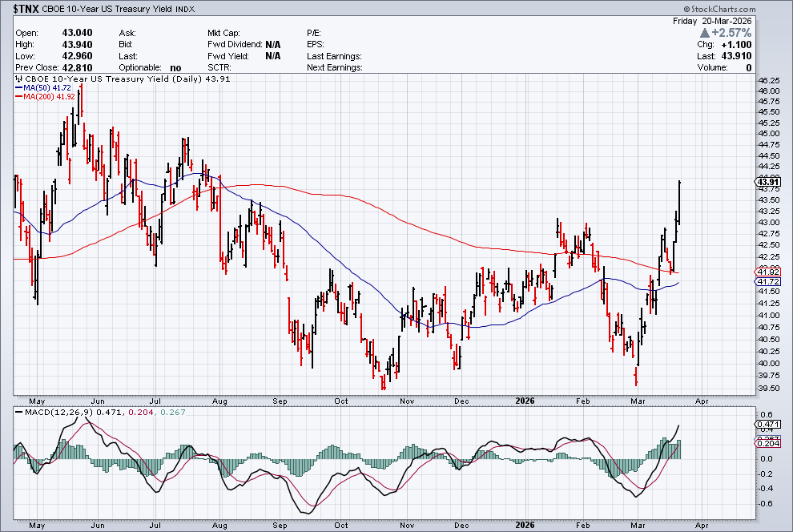
Task: Click the Fwd Yield N/A value
Action: [x=272, y=56]
